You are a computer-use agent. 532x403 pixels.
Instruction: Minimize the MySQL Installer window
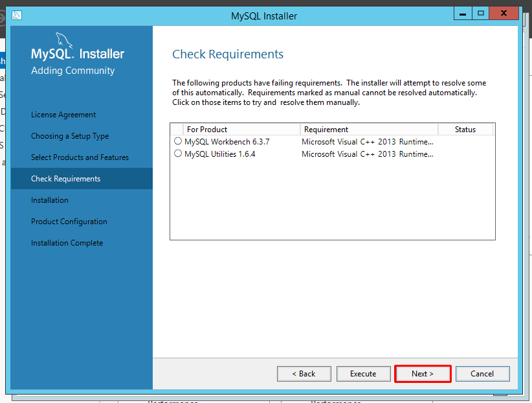click(463, 14)
